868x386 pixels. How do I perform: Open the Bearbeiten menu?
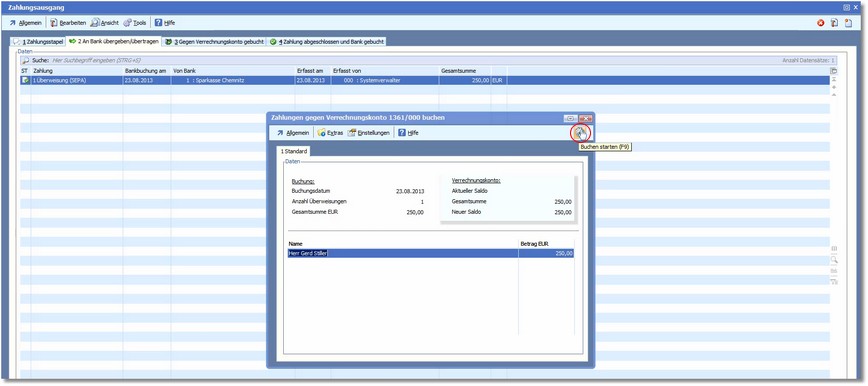coord(68,23)
